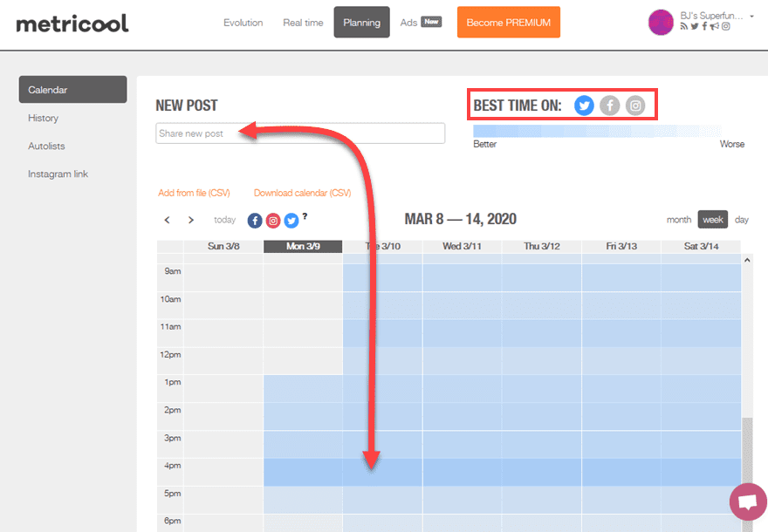Screen dimensions: 768x532
Task: Click the Facebook filter icon above the calendar
Action: (x=254, y=220)
